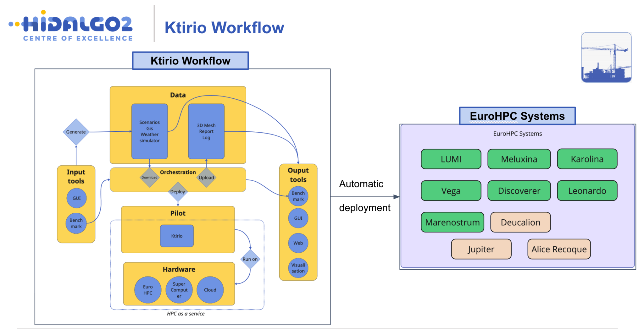Click the Discoverer system box

519,191
